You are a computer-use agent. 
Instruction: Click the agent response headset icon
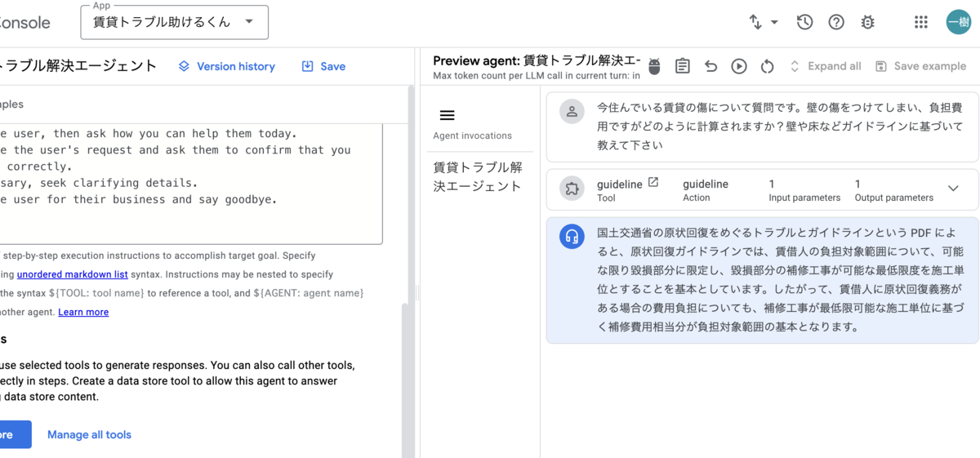point(572,237)
